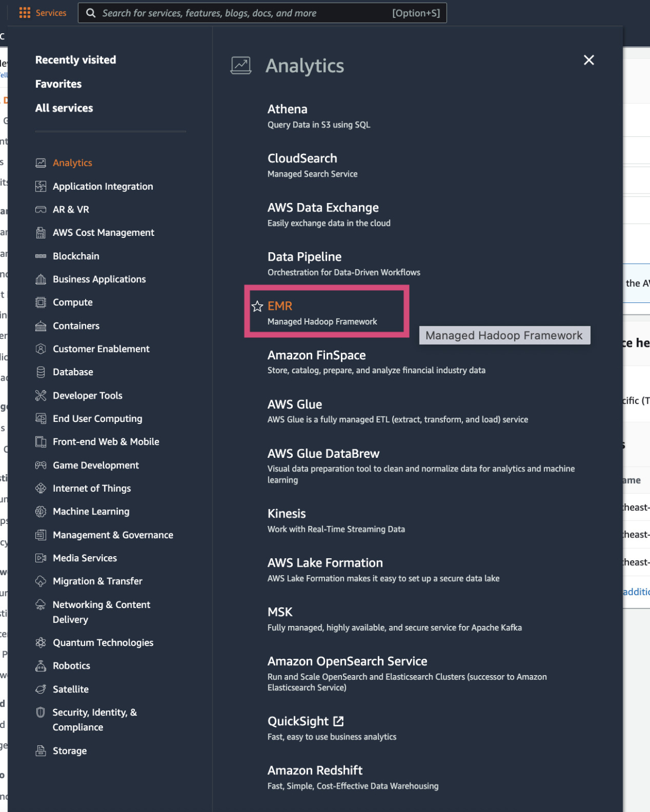The height and width of the screenshot is (812, 650).
Task: Favorite EMR using the star toggle
Action: coord(258,306)
